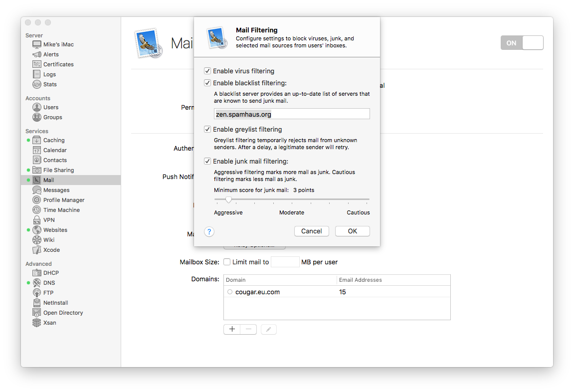
Task: Toggle Enable blacklist filtering checkbox
Action: point(207,83)
